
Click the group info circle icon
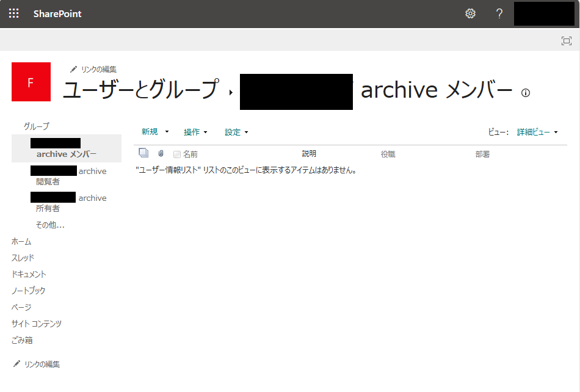tap(525, 93)
